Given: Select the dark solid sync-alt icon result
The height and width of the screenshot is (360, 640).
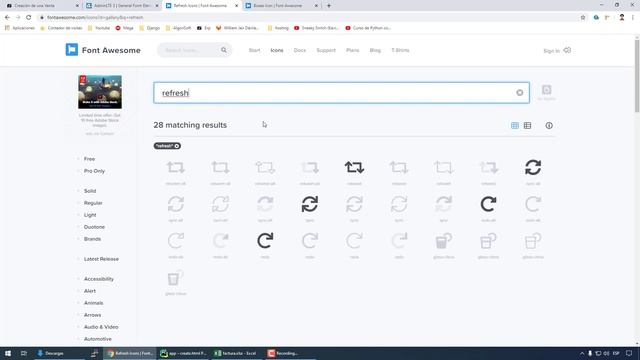Looking at the screenshot, I should (x=533, y=167).
